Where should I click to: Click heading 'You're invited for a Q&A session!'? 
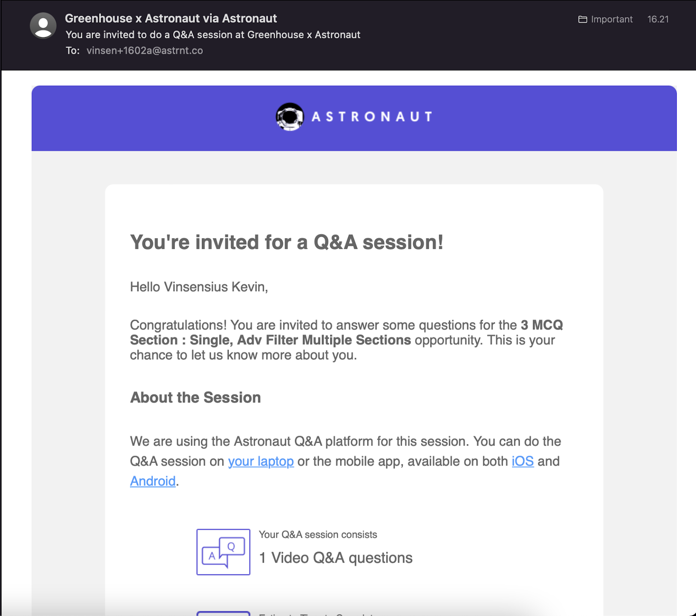(x=287, y=243)
